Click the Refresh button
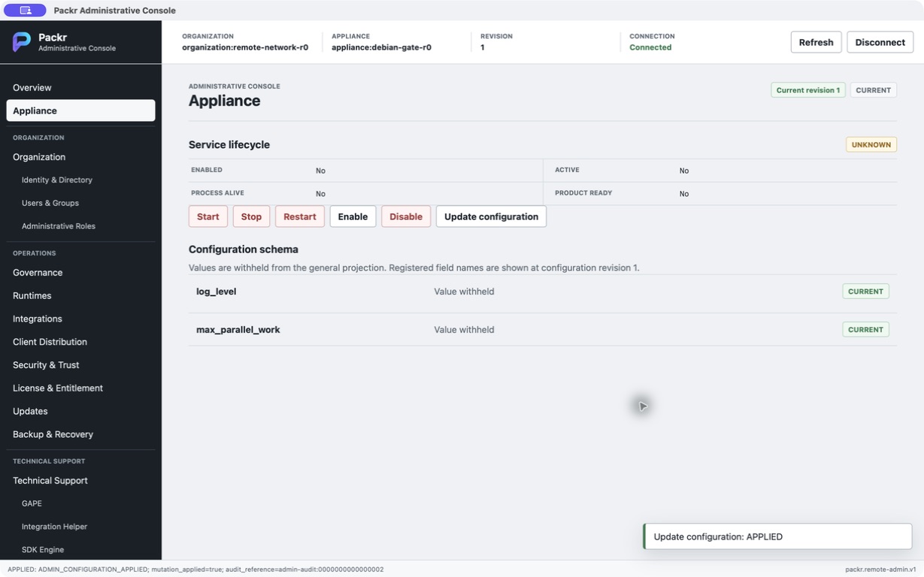Viewport: 924px width, 577px height. (816, 42)
